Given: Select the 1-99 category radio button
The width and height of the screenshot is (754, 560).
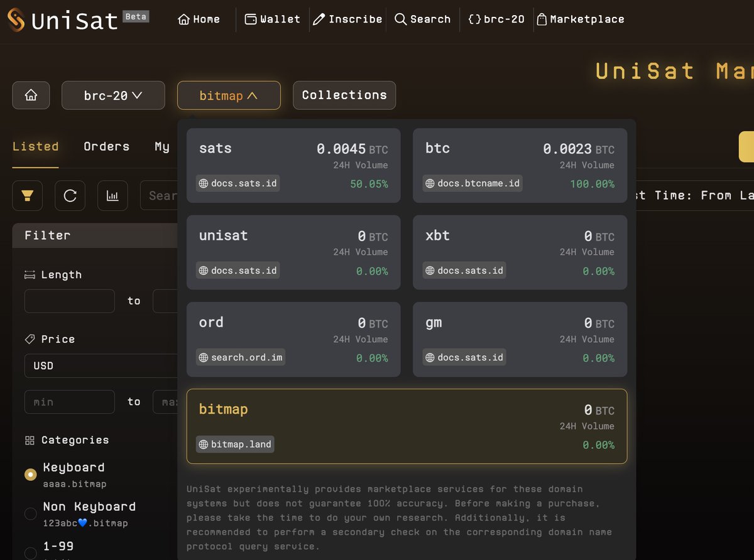Looking at the screenshot, I should [x=30, y=552].
